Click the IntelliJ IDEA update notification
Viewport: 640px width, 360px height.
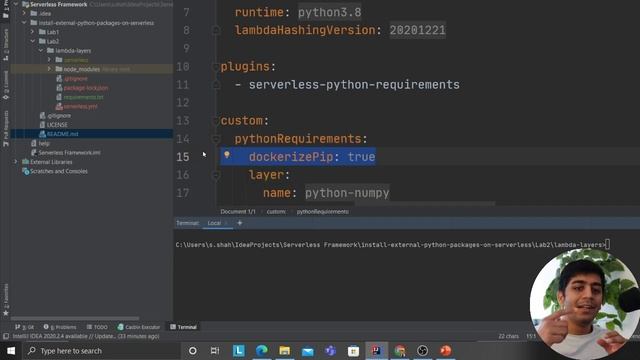pyautogui.click(x=86, y=336)
